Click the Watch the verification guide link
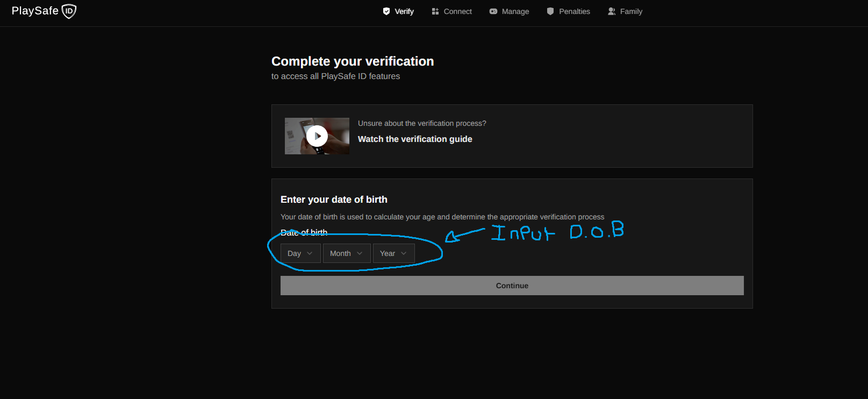 coord(415,139)
